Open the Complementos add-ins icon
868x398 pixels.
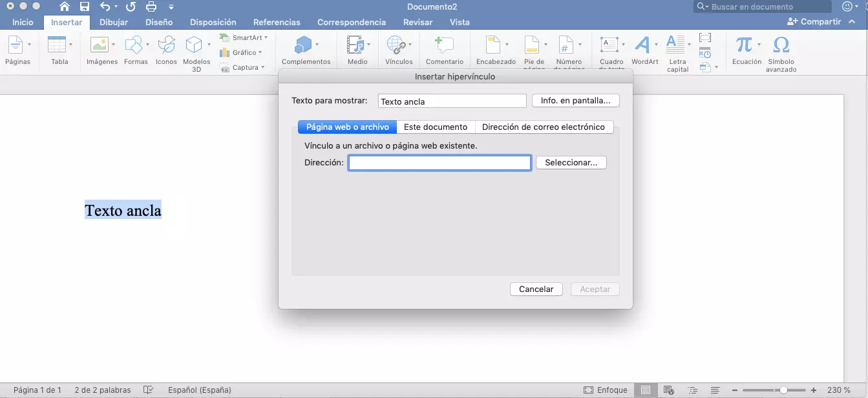(x=303, y=45)
